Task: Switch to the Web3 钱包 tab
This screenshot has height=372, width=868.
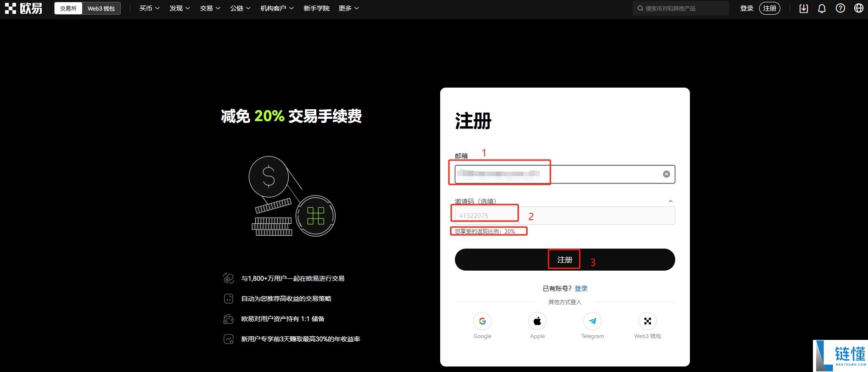Action: click(x=101, y=8)
